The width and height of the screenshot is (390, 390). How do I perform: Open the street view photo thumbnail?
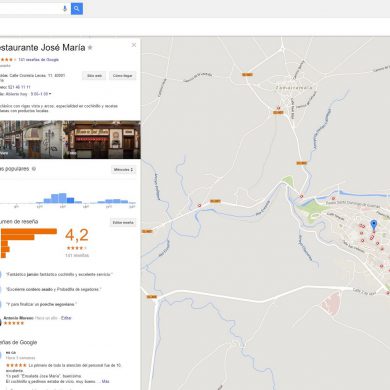tap(31, 139)
